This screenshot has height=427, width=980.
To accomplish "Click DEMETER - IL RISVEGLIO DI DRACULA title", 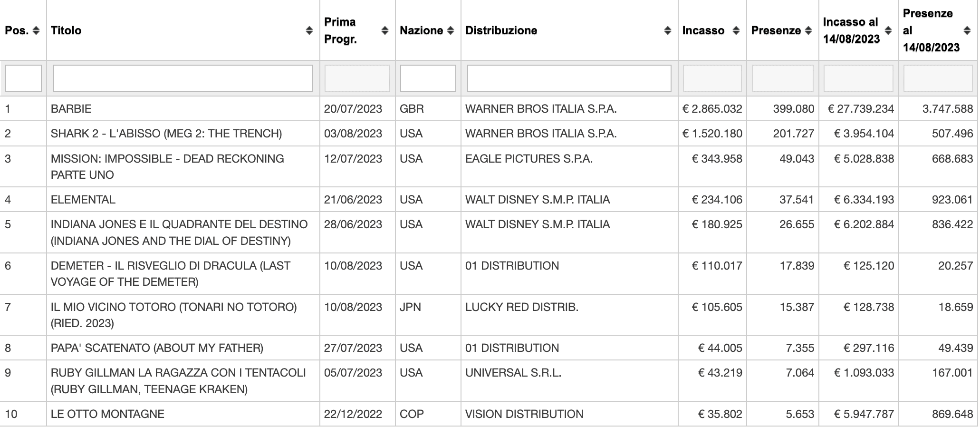I will coord(171,274).
